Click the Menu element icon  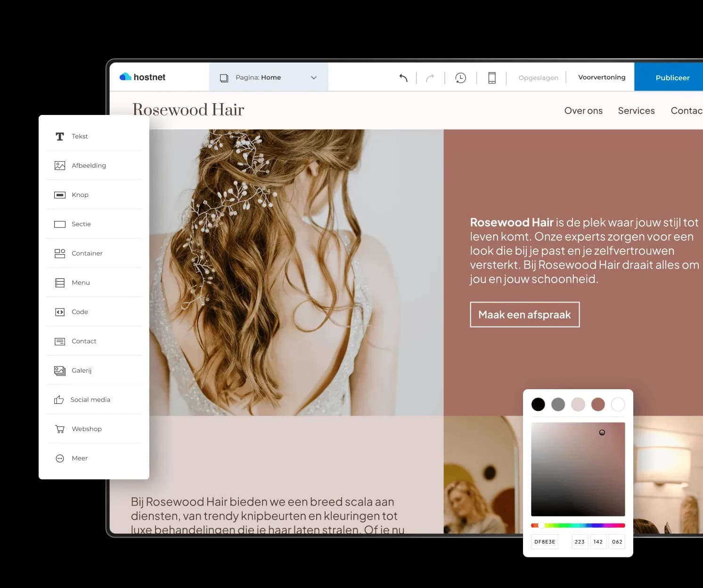[60, 283]
